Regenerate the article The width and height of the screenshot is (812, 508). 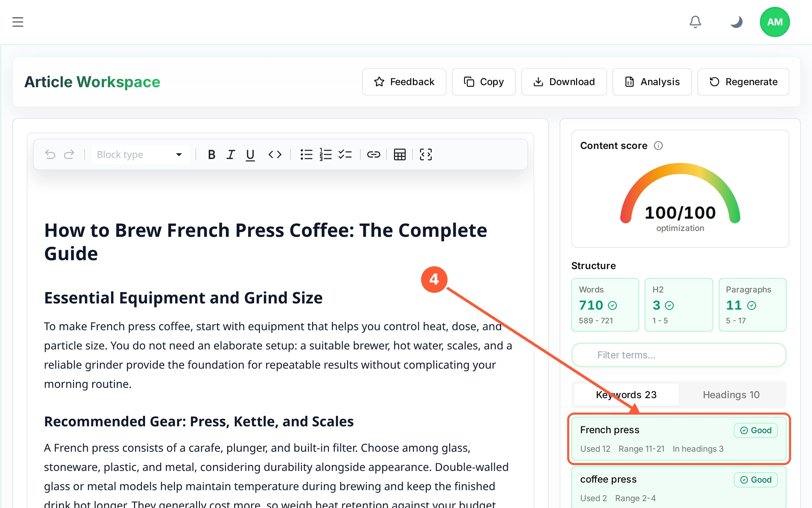click(x=743, y=82)
